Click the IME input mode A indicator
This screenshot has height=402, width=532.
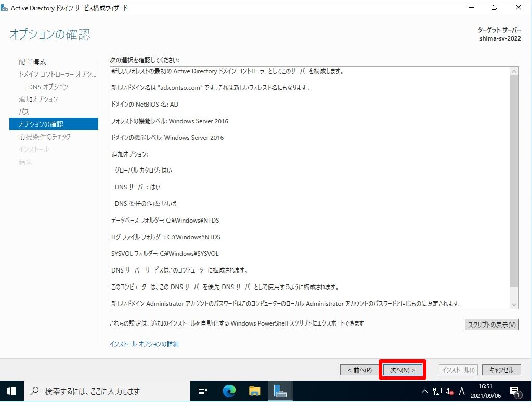point(462,391)
